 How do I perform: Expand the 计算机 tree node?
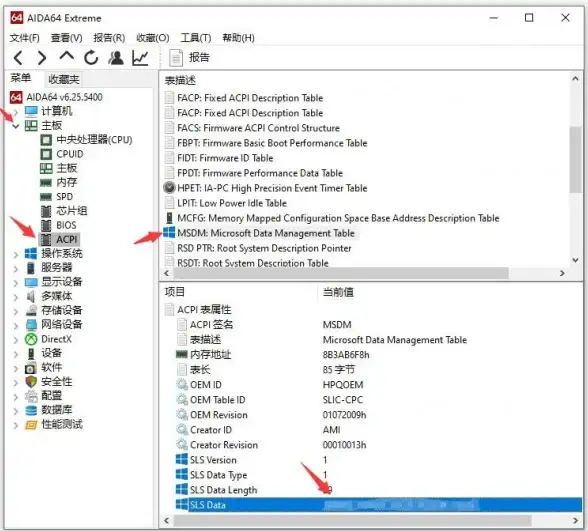(15, 111)
